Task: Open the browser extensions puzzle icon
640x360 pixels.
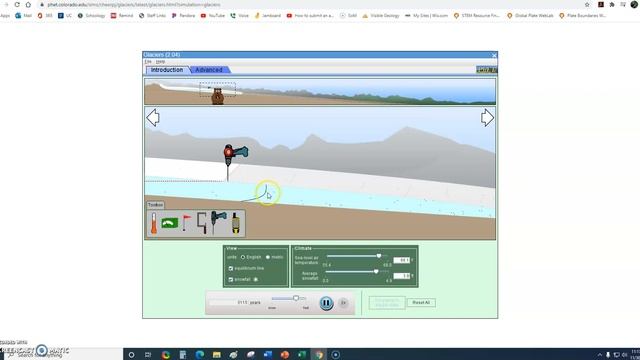Action: pos(612,4)
